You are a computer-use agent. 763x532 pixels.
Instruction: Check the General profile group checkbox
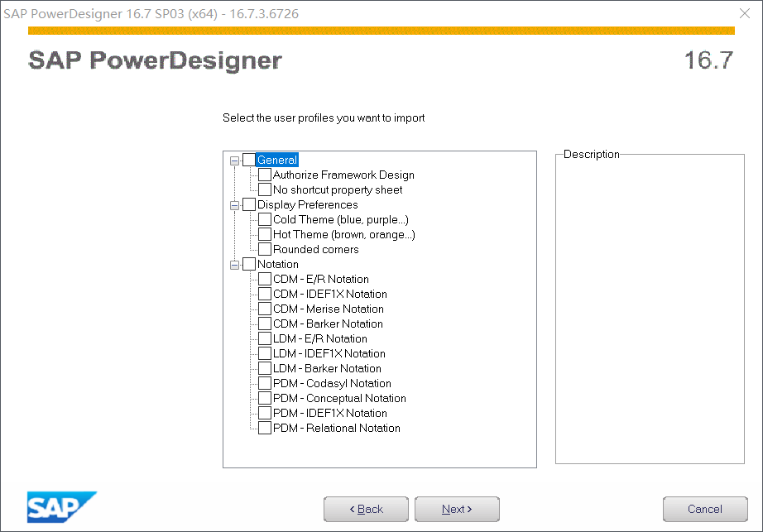[248, 160]
